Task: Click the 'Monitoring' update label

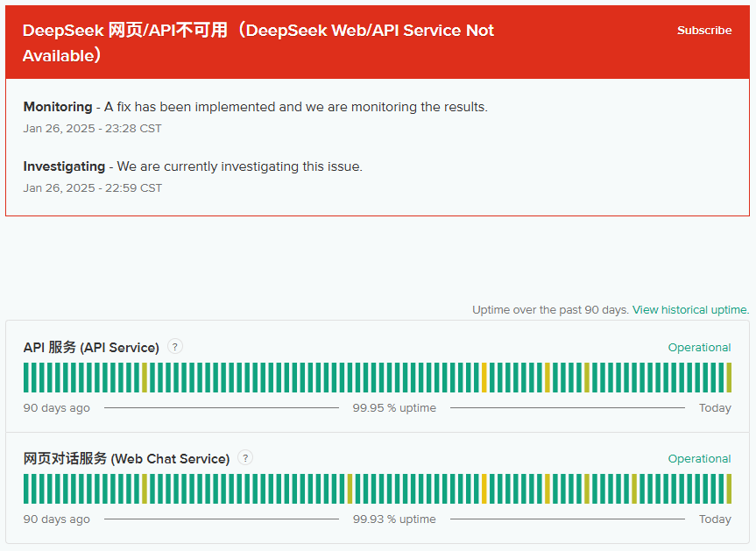Action: coord(58,107)
